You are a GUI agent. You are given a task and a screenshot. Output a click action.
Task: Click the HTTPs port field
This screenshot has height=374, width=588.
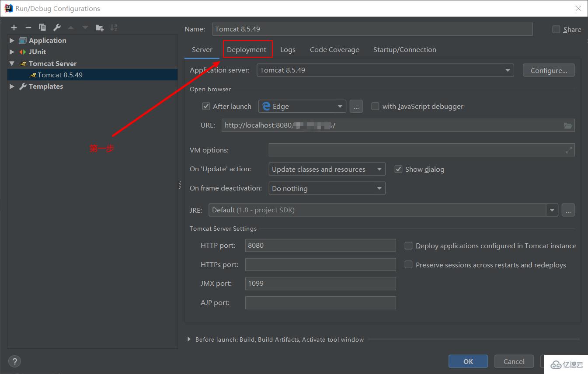(320, 264)
